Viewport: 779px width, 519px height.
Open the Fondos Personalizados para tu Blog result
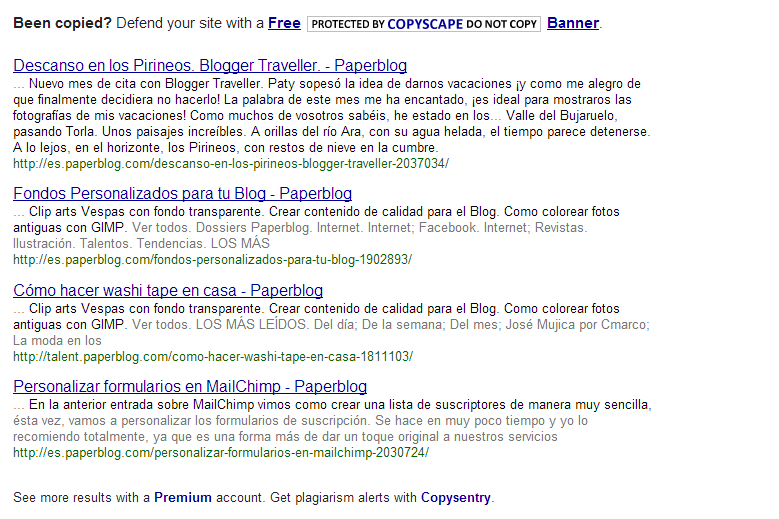point(182,193)
